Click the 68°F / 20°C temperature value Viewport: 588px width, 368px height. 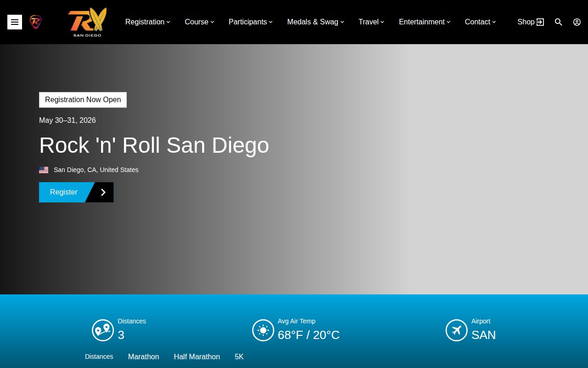click(x=309, y=335)
